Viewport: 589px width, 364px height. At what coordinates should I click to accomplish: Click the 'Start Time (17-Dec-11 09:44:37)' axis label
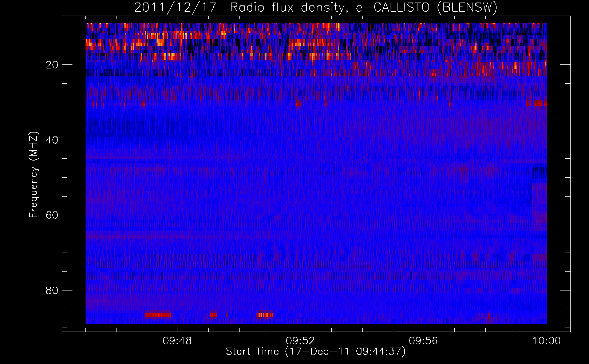click(316, 352)
